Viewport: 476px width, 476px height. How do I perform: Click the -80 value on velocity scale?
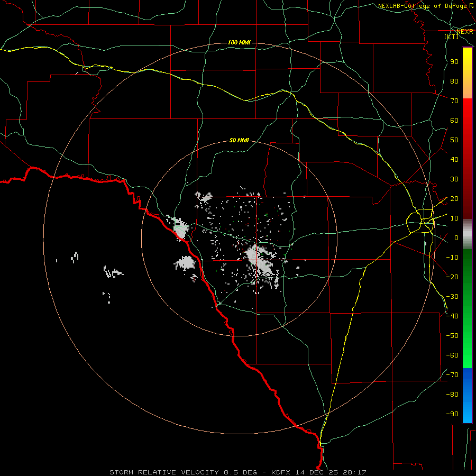452,395
